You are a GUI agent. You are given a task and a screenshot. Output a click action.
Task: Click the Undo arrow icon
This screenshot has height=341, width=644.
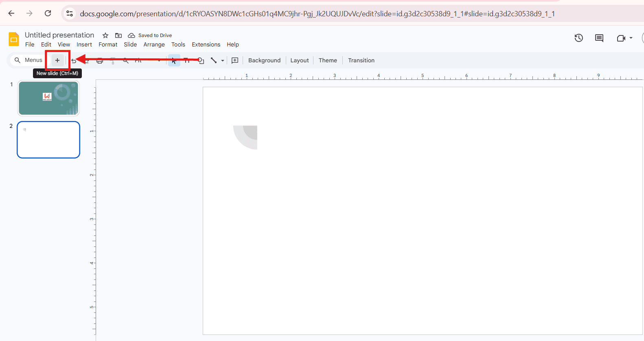[x=74, y=61]
